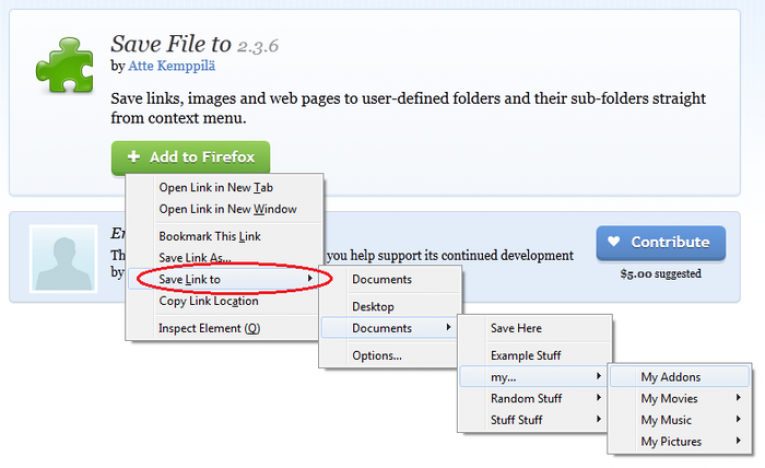Click the Save File to title
The width and height of the screenshot is (765, 468).
(x=171, y=44)
